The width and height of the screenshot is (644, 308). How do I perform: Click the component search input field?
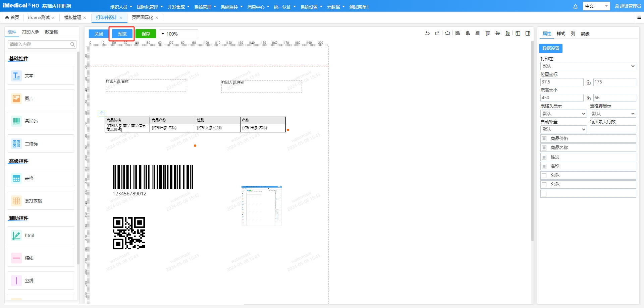coord(39,44)
